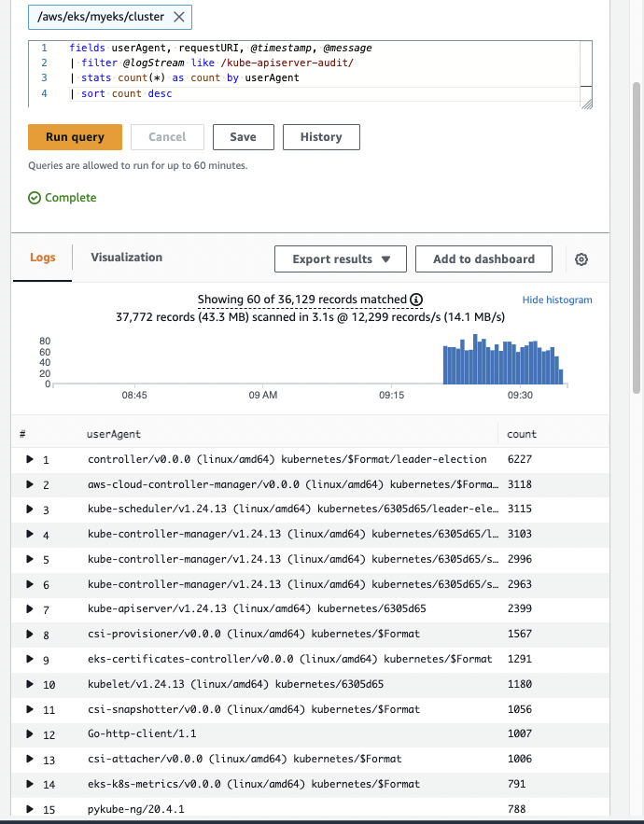This screenshot has width=644, height=824.
Task: Expand row 10 kubelet
Action: coord(30,684)
